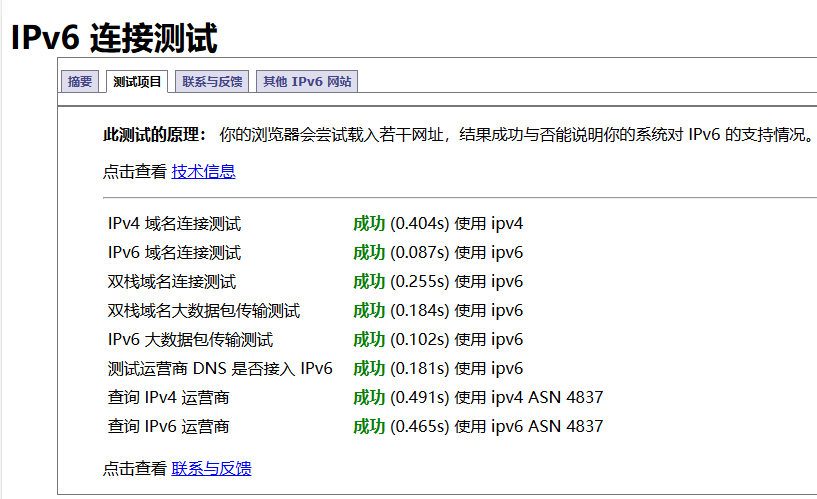The width and height of the screenshot is (817, 499).
Task: Click the 联系与反馈 link at bottom
Action: coord(211,468)
